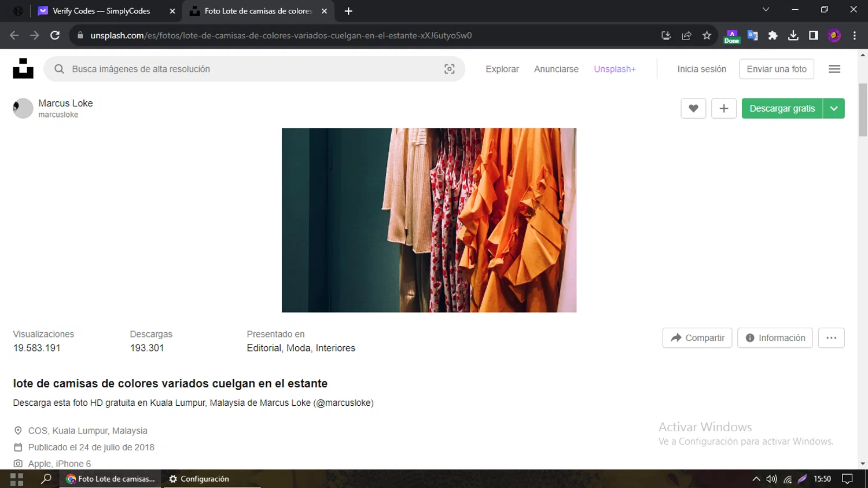
Task: Open the Interiores category link
Action: (336, 348)
